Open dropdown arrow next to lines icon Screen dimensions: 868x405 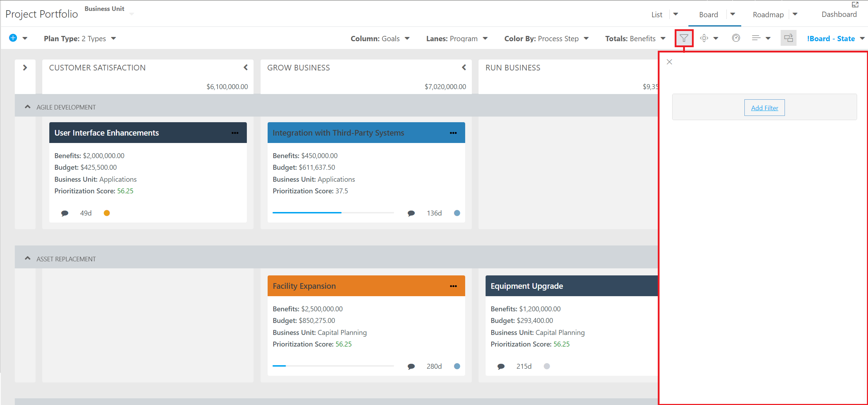[768, 38]
